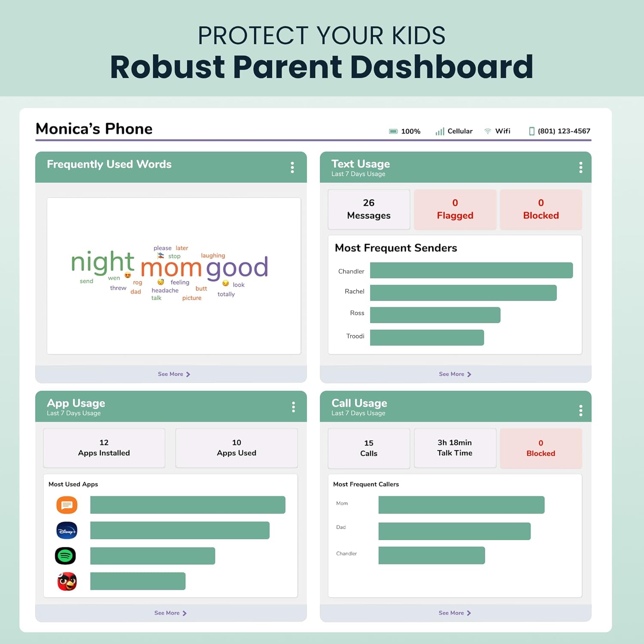The width and height of the screenshot is (644, 644).
Task: Open the App Usage kebab menu
Action: (293, 407)
